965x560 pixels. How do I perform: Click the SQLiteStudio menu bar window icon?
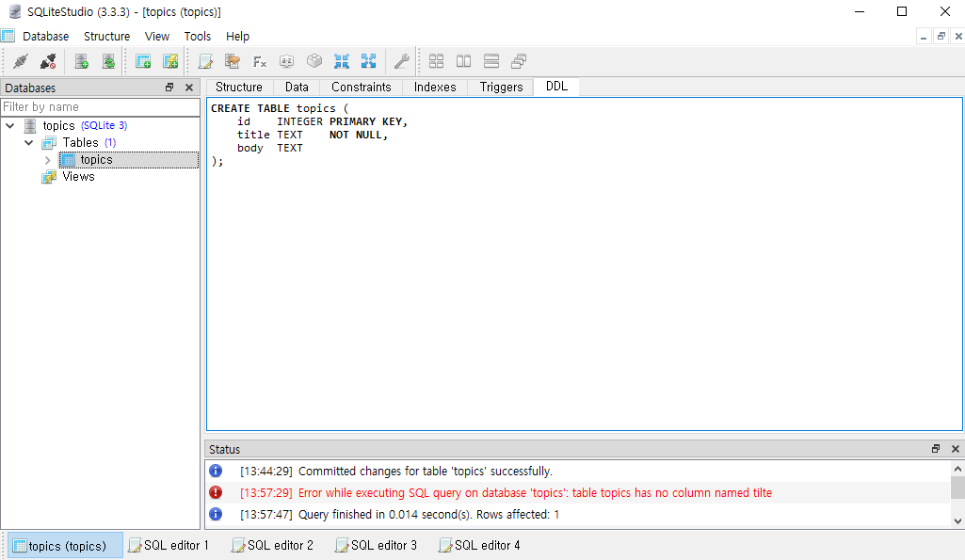point(8,36)
